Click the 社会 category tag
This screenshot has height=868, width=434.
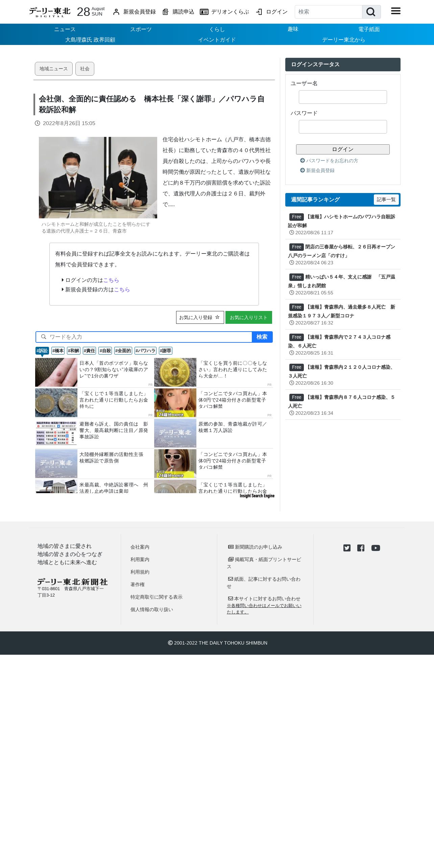85,69
